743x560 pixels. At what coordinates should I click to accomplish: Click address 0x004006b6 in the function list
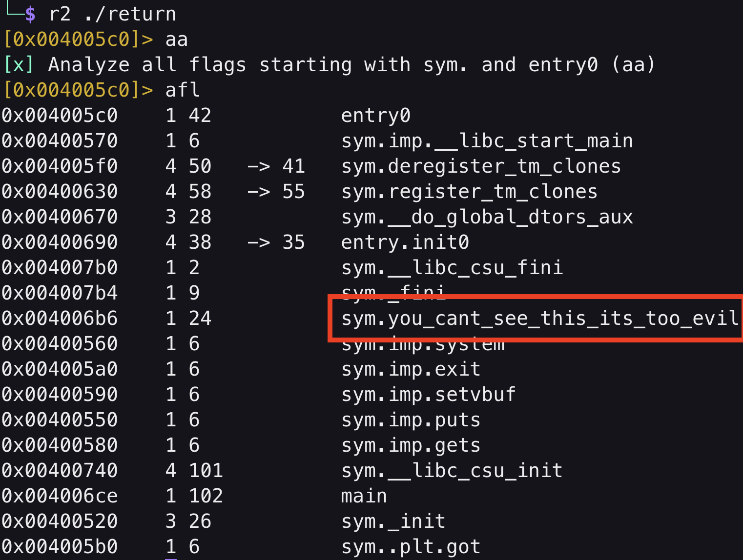tap(60, 319)
